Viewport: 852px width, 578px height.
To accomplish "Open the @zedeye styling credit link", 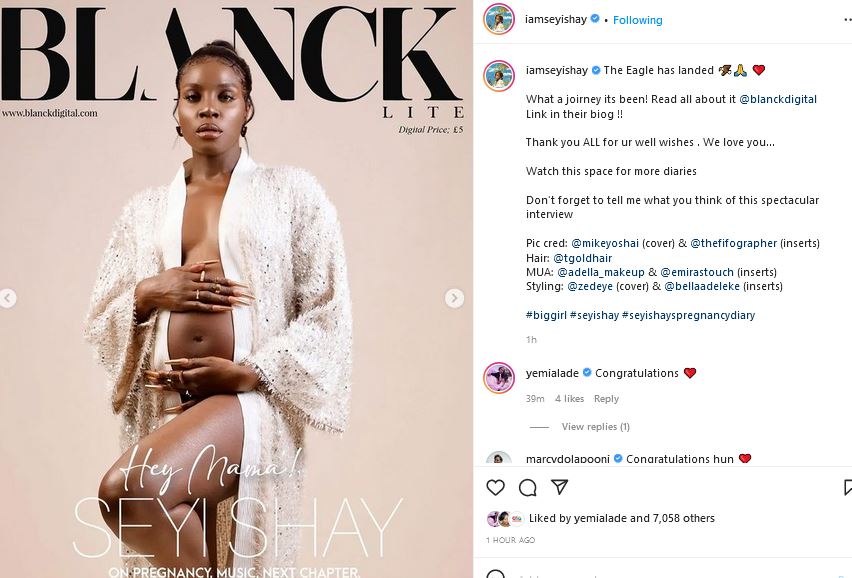I will tap(590, 286).
